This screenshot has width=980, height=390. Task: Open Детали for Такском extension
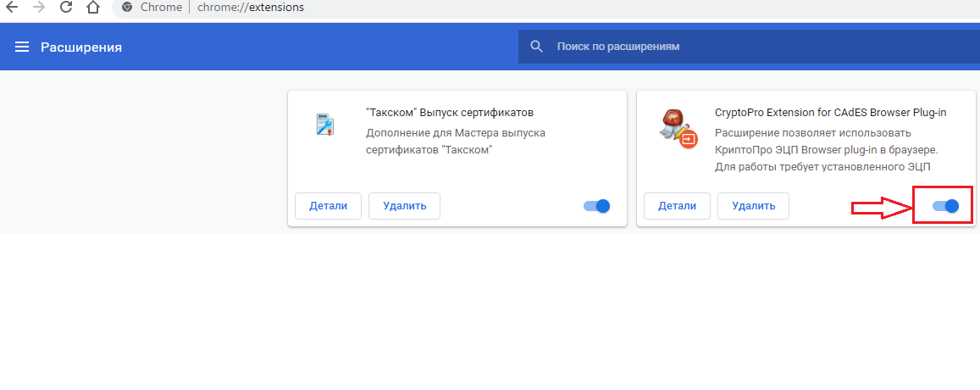coord(328,206)
